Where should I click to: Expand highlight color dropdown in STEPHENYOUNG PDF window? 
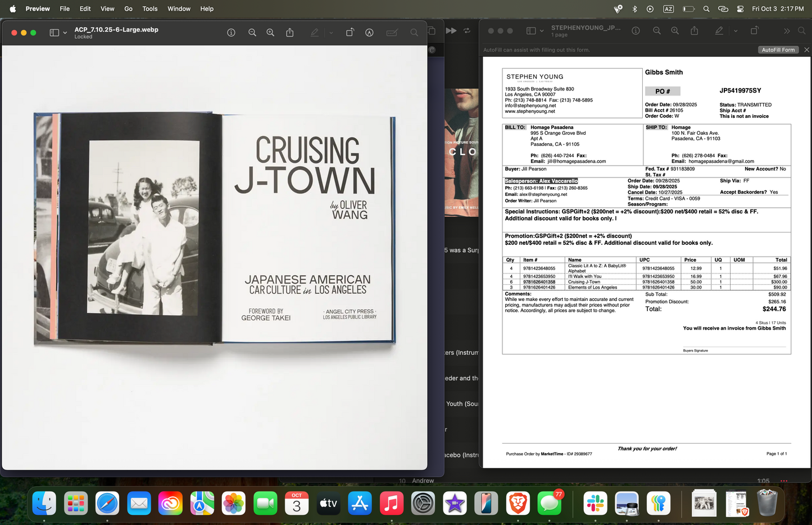(x=736, y=31)
